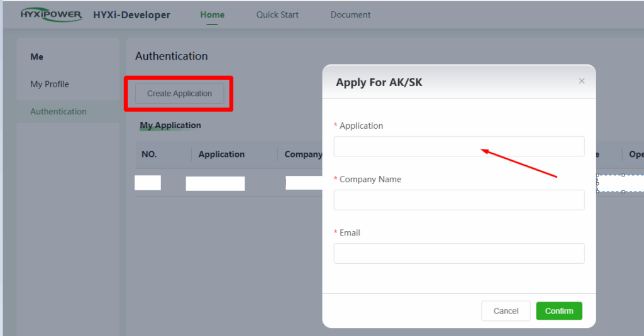Open My Profile in the sidebar
644x336 pixels.
point(50,84)
